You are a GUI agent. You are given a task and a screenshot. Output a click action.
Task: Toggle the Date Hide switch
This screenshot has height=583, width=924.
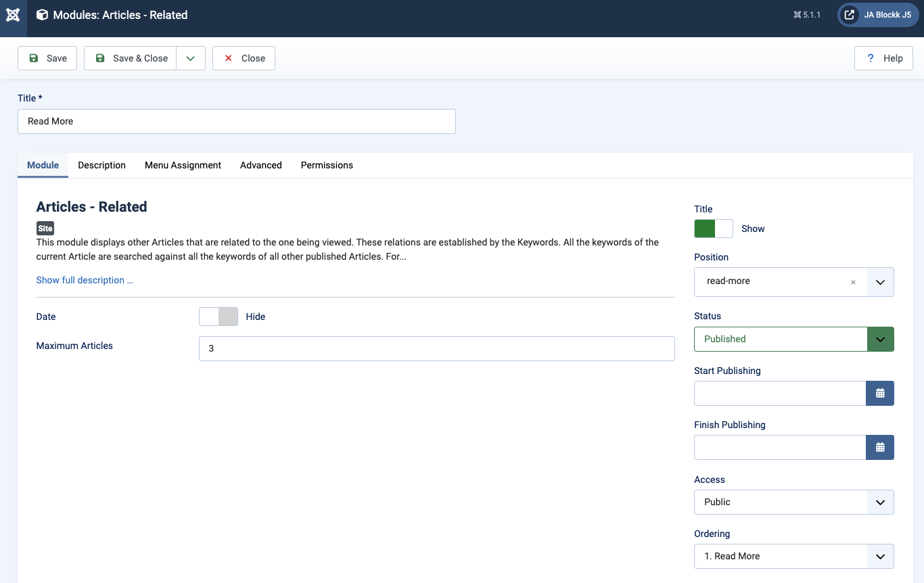[218, 317]
